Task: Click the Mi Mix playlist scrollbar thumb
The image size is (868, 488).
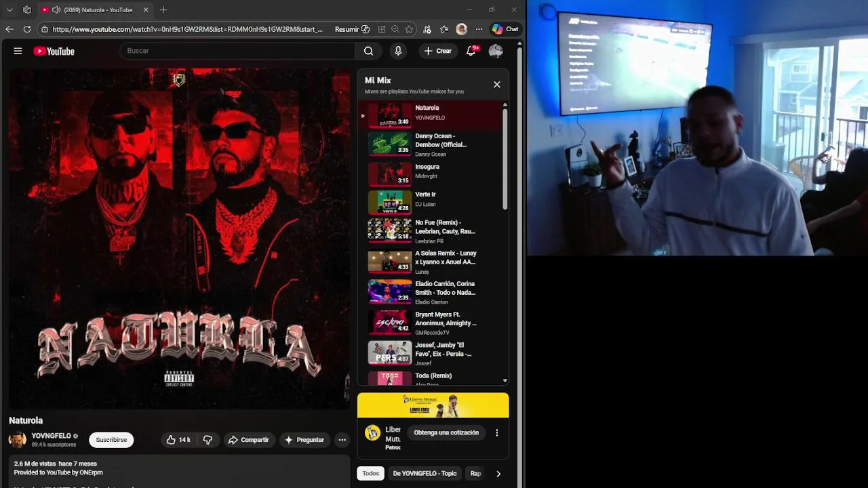Action: click(x=505, y=159)
